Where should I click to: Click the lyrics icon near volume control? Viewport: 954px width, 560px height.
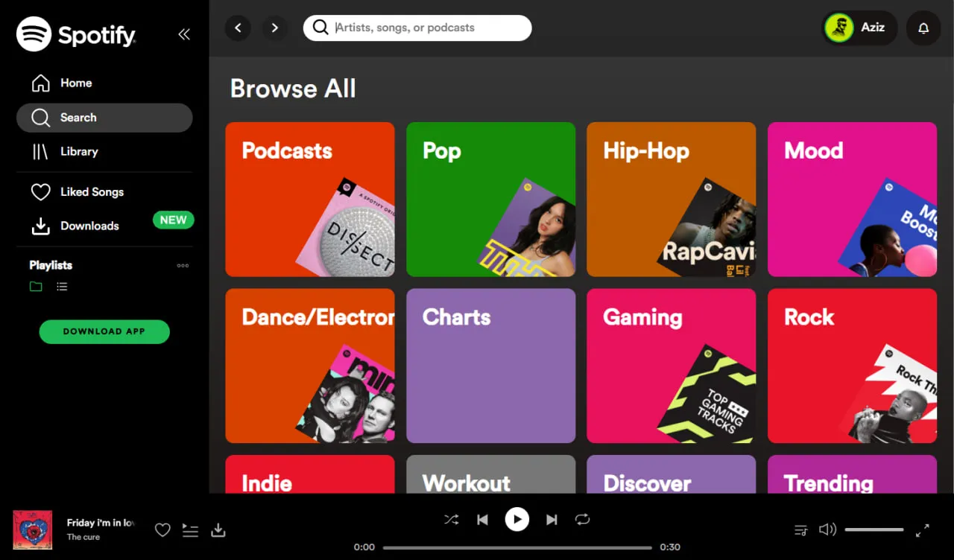click(x=801, y=529)
